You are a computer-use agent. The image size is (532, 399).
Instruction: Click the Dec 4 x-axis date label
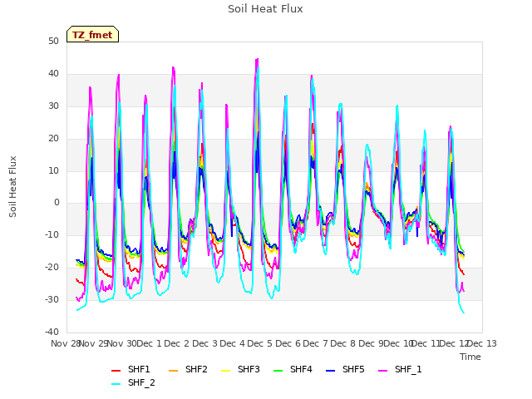pos(232,343)
